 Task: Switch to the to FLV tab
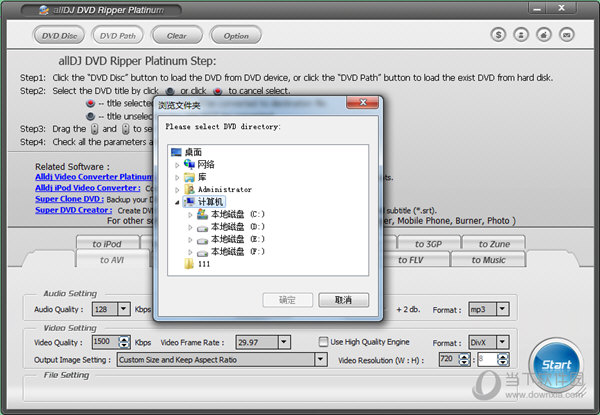point(411,260)
